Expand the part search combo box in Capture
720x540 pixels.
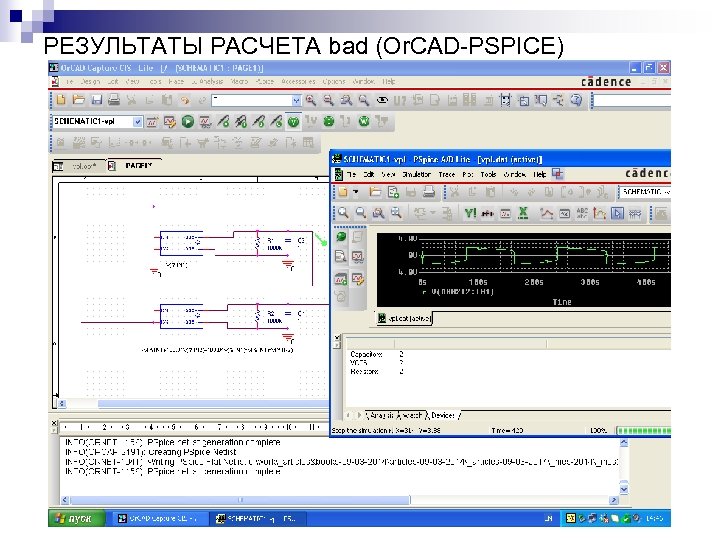coord(296,100)
